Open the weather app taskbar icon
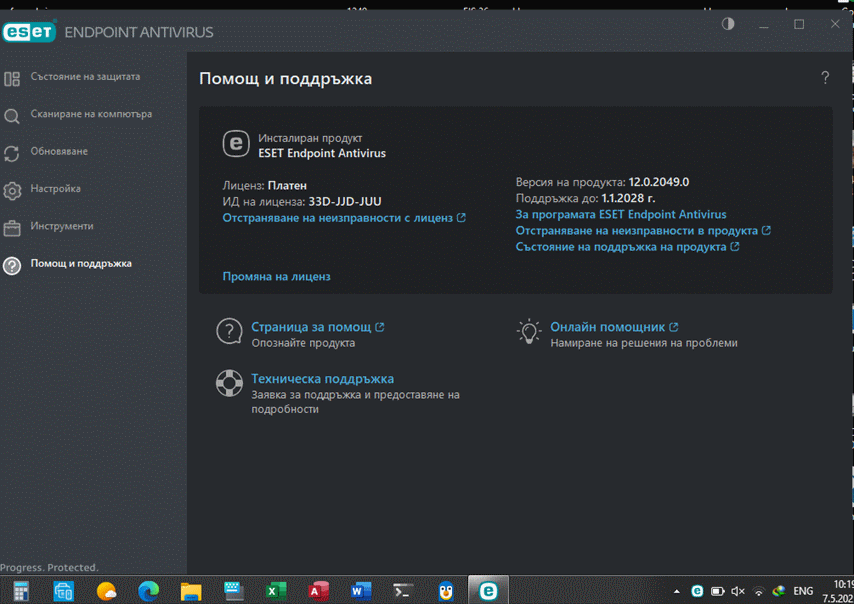This screenshot has width=854, height=604. point(106,591)
